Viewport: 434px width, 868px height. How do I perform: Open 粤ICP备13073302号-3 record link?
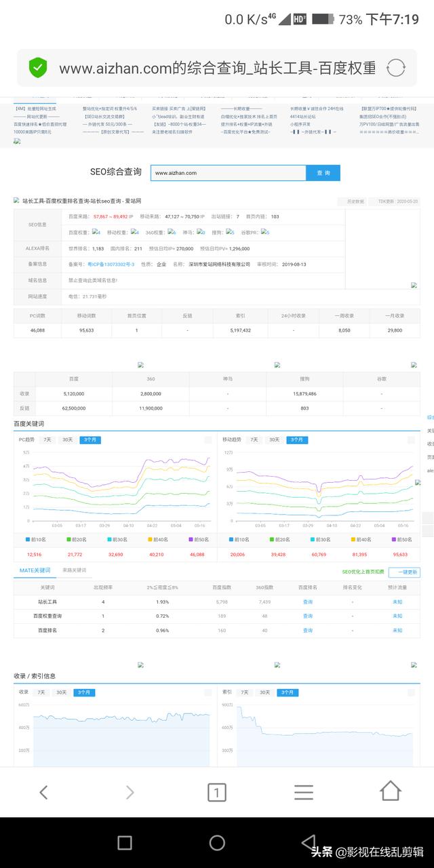tap(111, 264)
